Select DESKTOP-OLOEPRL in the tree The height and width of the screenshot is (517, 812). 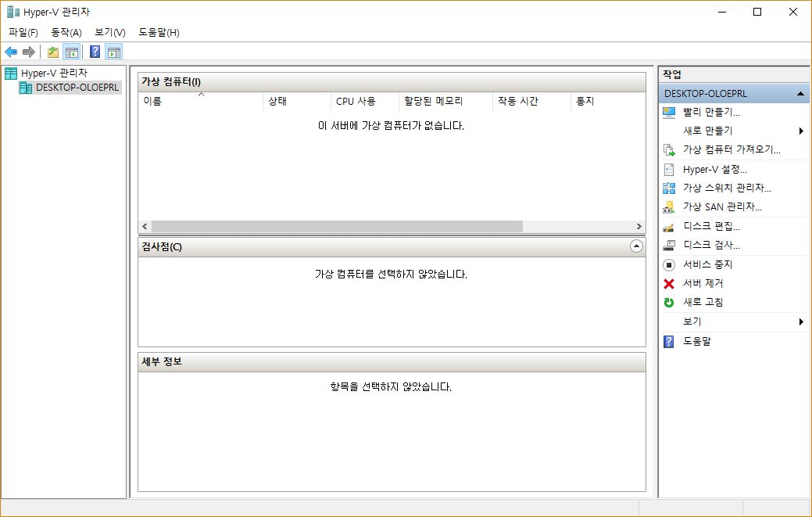77,88
